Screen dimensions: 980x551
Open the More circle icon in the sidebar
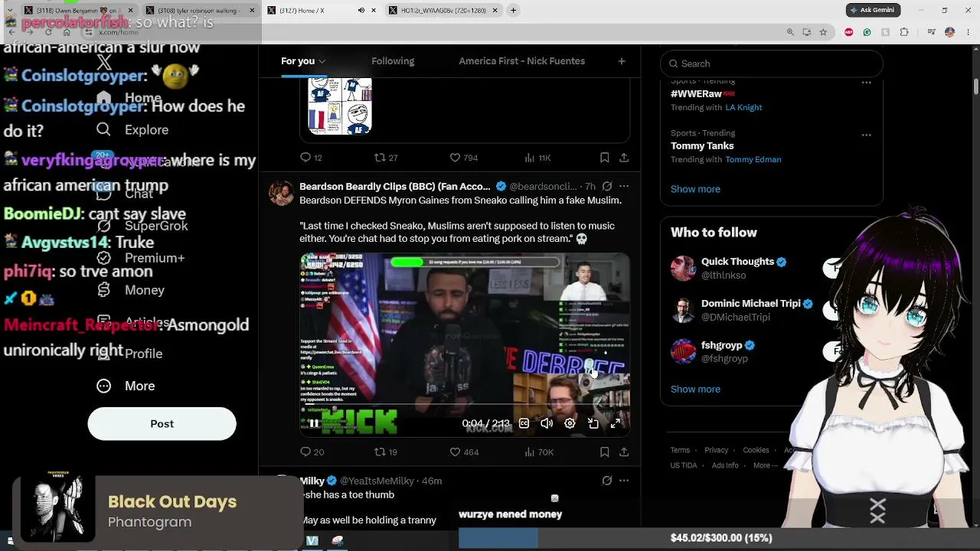coord(103,386)
